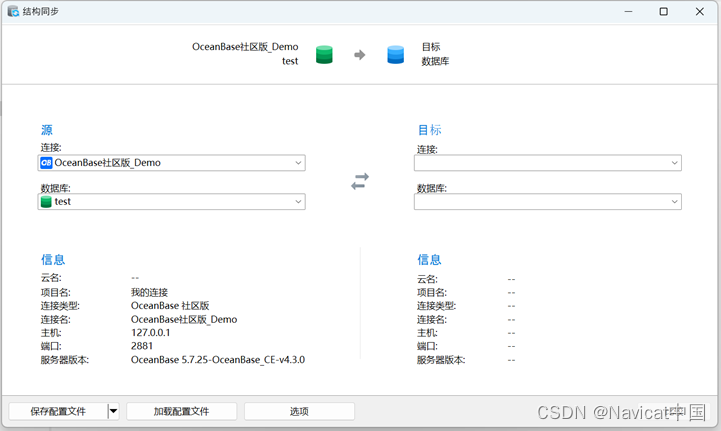Click the 目标 section heading
Viewport: 721px width, 431px height.
429,130
